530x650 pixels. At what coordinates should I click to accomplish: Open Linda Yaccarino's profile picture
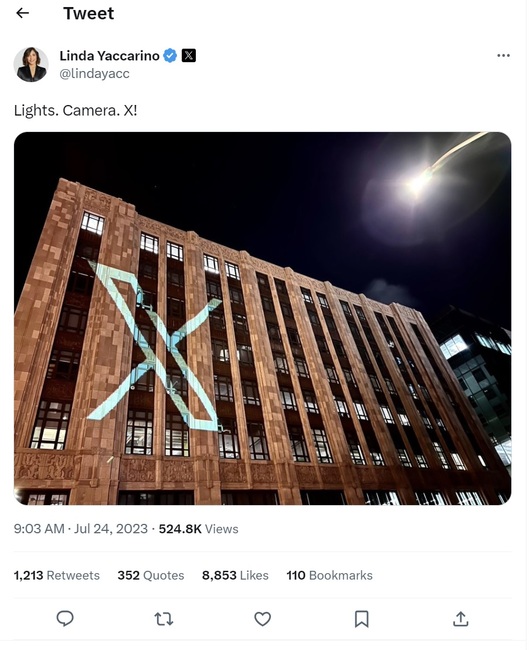pos(31,64)
